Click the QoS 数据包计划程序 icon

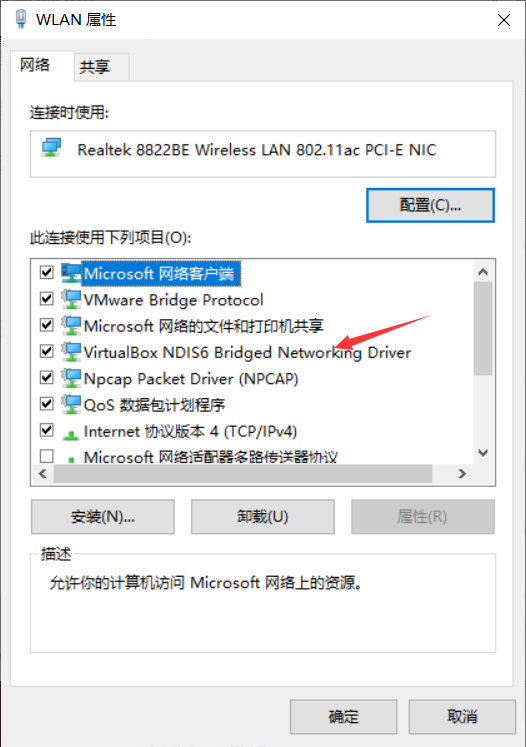pyautogui.click(x=71, y=404)
